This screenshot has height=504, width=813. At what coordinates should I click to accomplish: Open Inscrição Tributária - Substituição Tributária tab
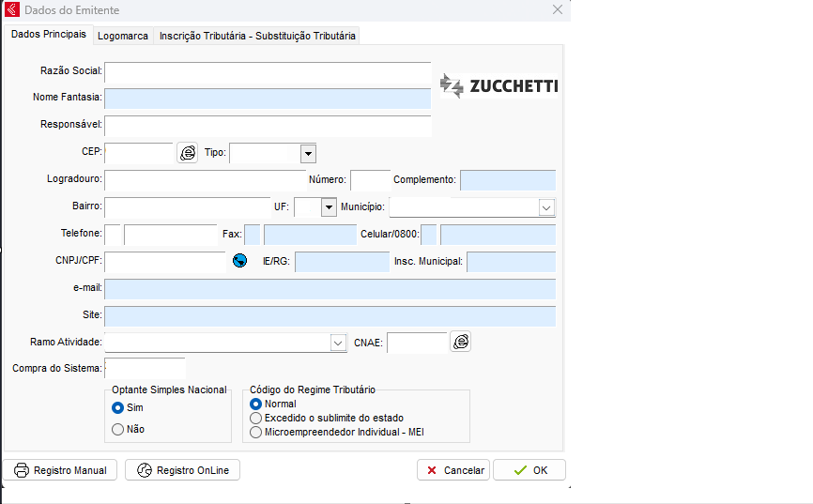[x=257, y=36]
